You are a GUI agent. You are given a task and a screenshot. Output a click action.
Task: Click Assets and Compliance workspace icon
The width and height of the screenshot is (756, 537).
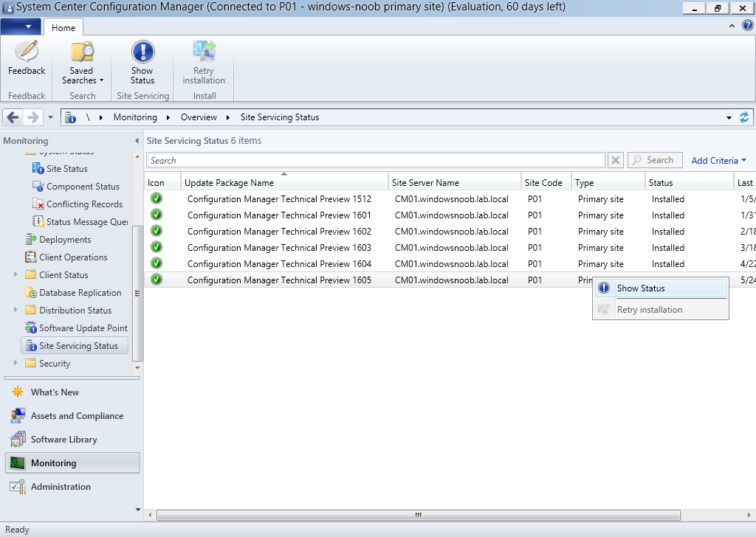18,415
